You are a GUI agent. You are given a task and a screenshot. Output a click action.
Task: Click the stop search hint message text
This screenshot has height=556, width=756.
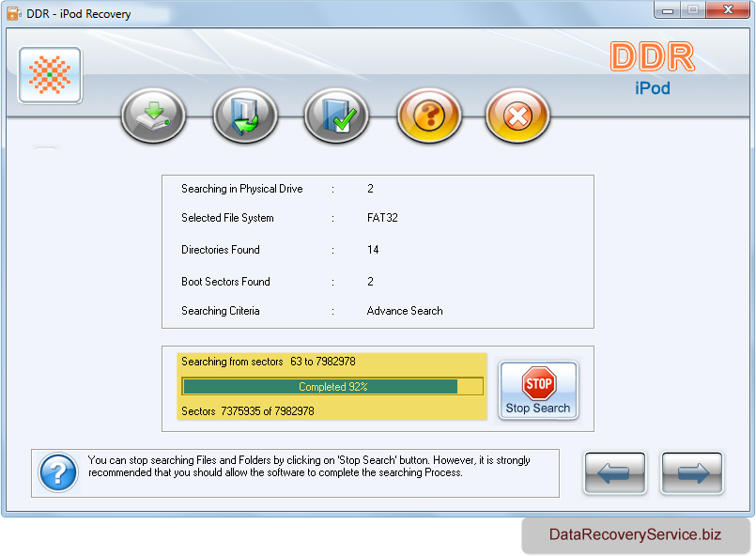309,466
